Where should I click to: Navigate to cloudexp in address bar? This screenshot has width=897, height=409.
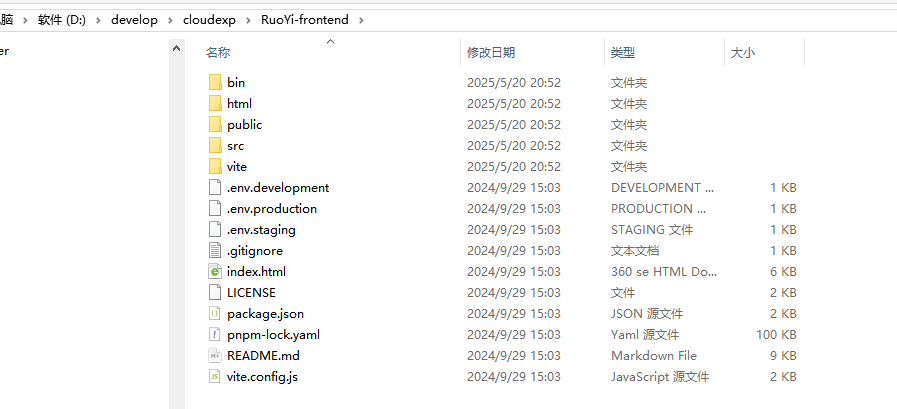tap(209, 20)
